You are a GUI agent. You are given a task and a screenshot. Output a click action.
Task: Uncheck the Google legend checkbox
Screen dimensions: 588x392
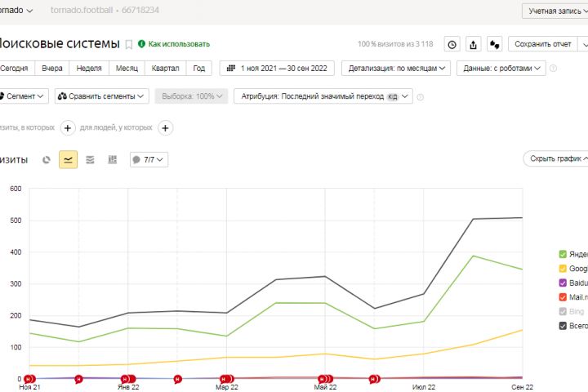(x=563, y=269)
